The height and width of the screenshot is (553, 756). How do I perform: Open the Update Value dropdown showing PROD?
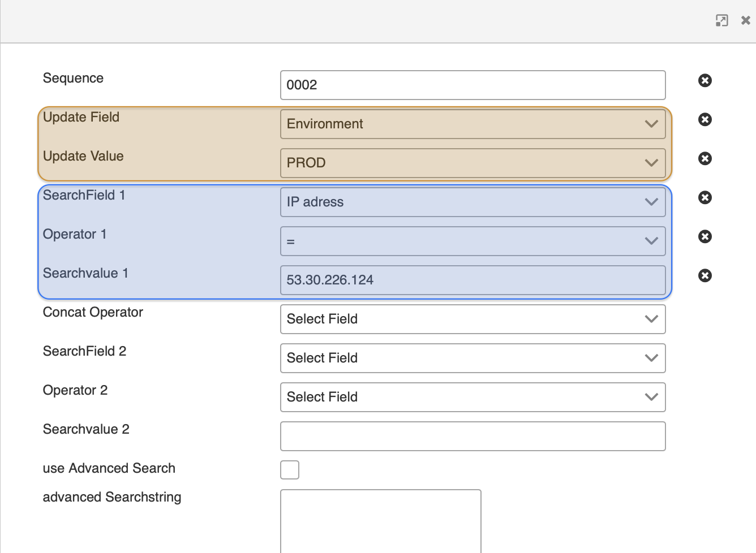pyautogui.click(x=472, y=163)
